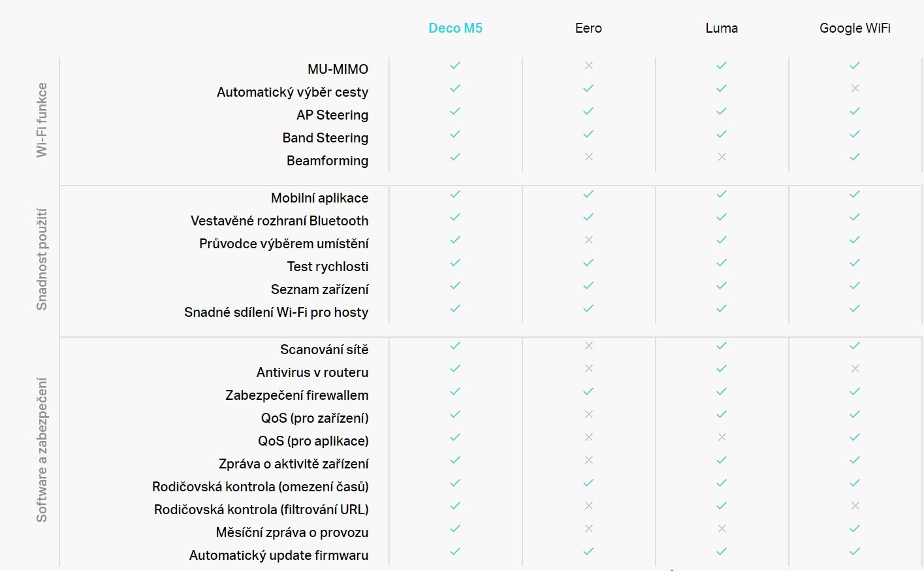Click Luma cross for Měsíční zpráva o provozu

coord(722,529)
